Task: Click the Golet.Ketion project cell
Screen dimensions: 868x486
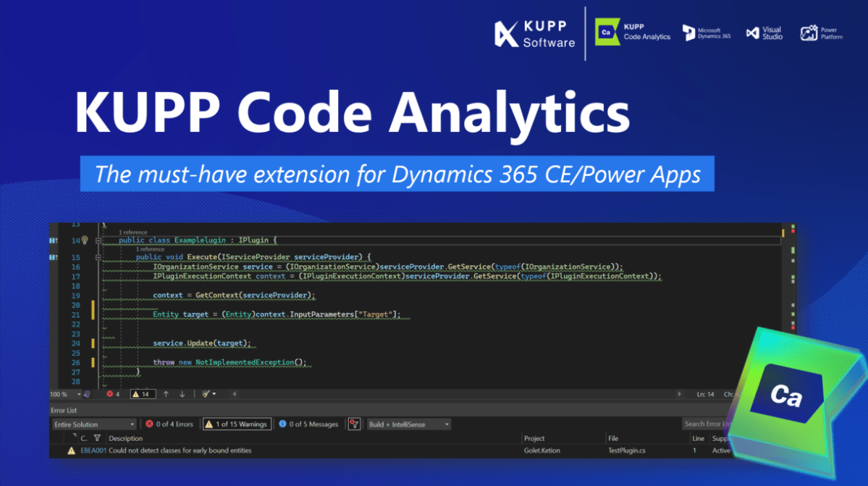Action: pos(542,451)
